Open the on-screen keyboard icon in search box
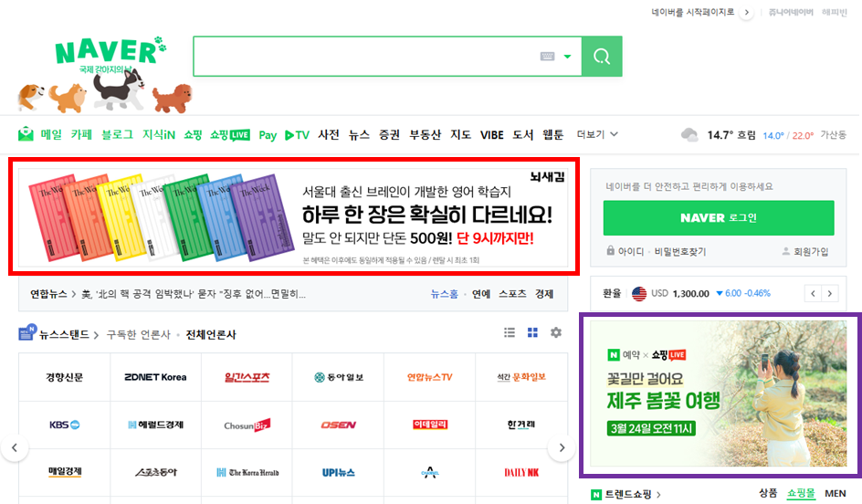Image resolution: width=862 pixels, height=504 pixels. (x=547, y=56)
